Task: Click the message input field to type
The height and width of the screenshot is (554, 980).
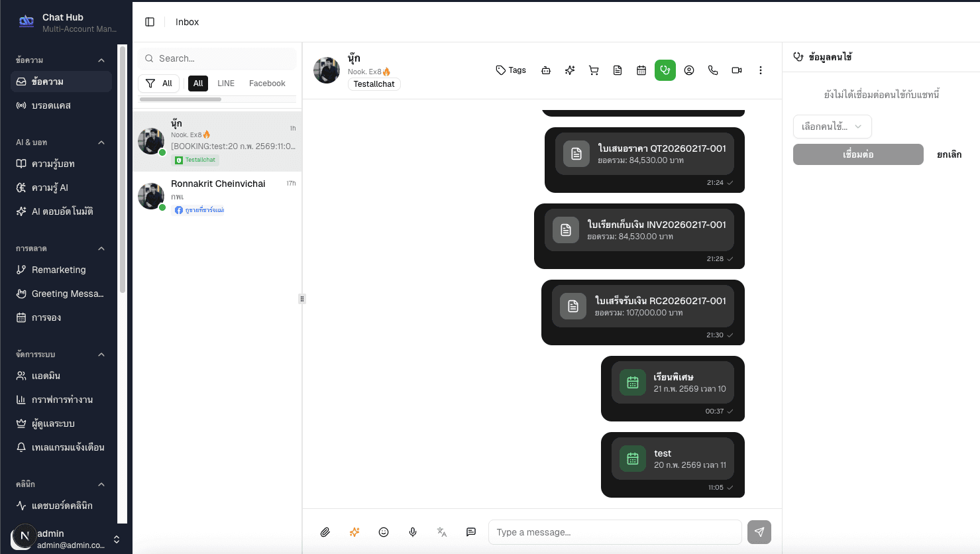Action: pos(614,532)
